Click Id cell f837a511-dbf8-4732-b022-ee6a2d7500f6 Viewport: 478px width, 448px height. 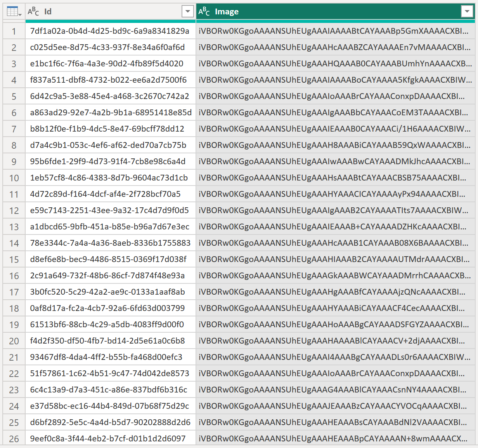tap(111, 80)
